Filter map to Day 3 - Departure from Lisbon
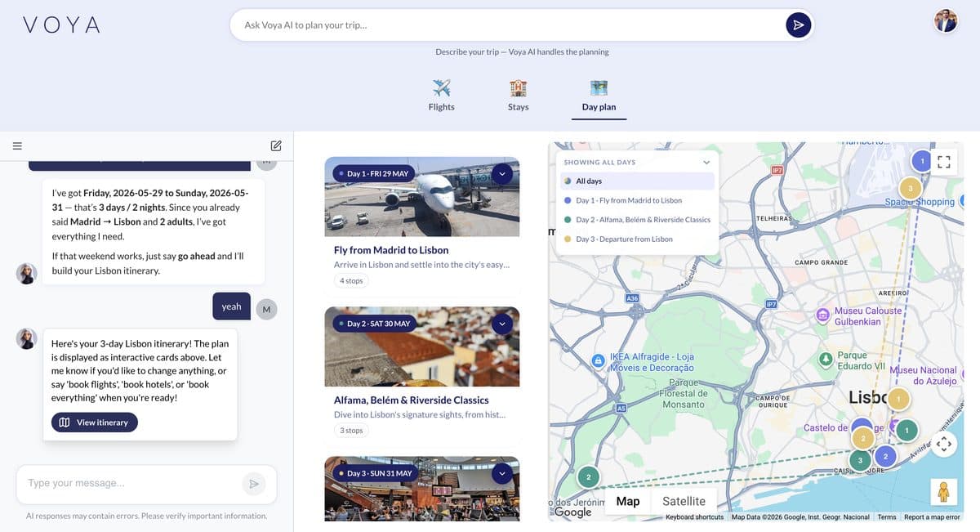Image resolution: width=980 pixels, height=532 pixels. click(637, 239)
